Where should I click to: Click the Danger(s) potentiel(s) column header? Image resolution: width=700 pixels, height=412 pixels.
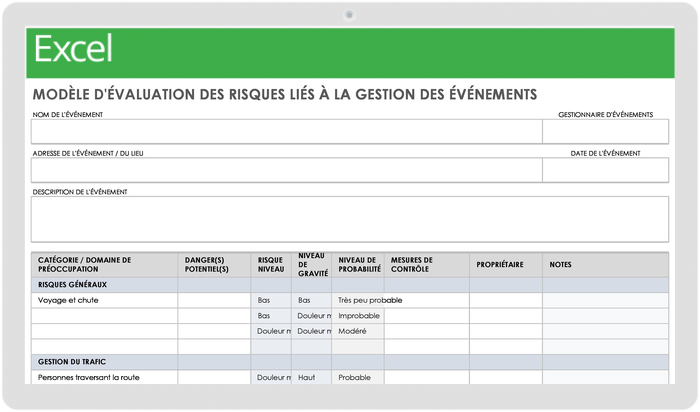214,265
